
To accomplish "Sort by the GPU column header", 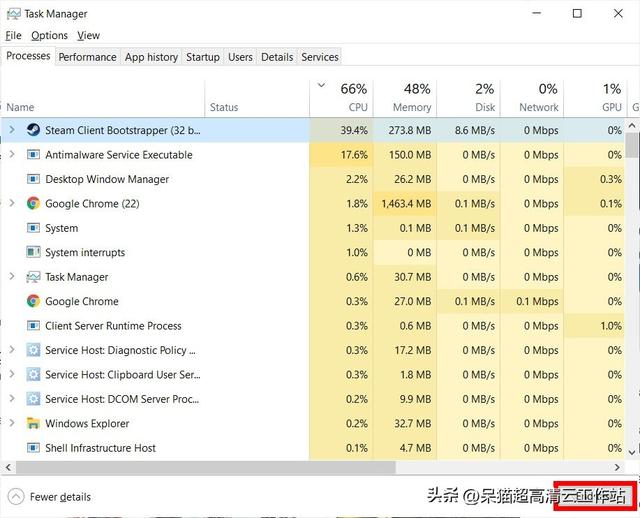I will 596,98.
